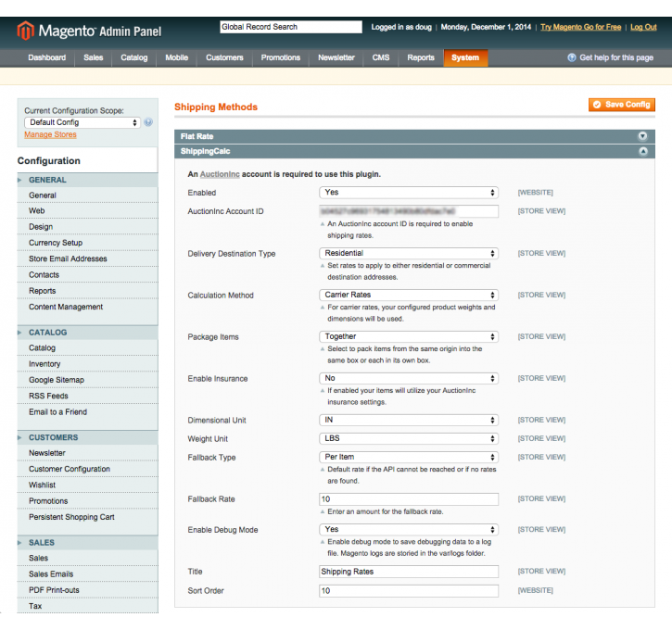
Task: Open PDF Print-outs in sidebar
Action: [x=87, y=590]
